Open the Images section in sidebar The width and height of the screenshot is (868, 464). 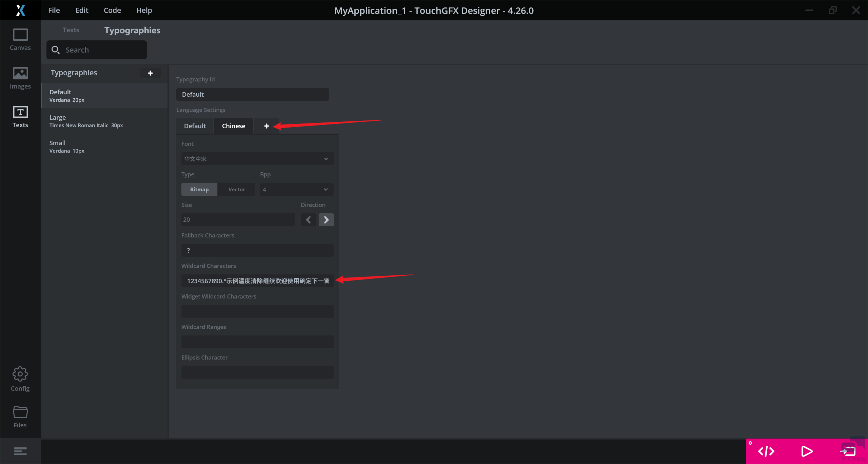click(x=20, y=78)
